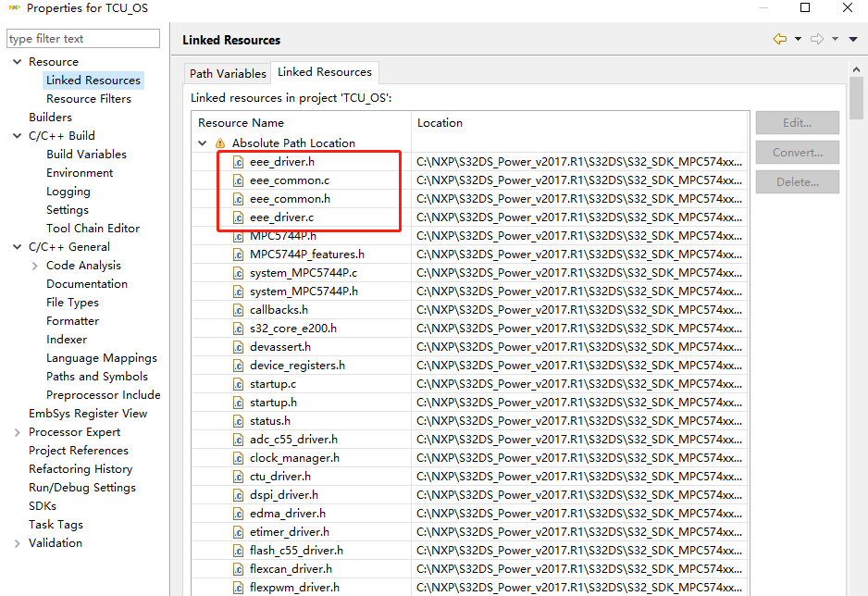Open the Environment page
868x596 pixels.
[x=80, y=173]
